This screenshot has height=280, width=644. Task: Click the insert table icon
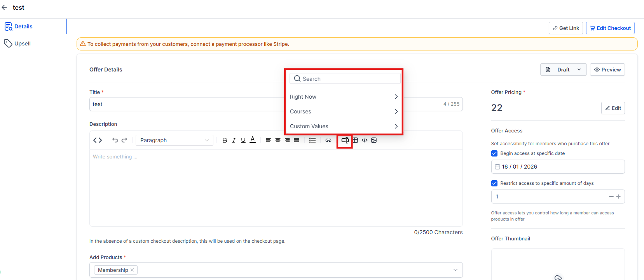[355, 140]
